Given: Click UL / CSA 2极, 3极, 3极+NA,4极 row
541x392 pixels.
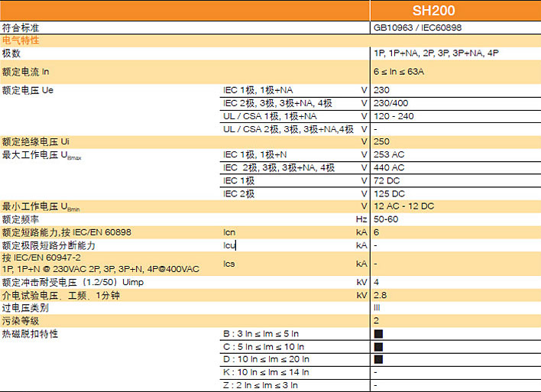Looking at the screenshot, I should (x=288, y=129).
